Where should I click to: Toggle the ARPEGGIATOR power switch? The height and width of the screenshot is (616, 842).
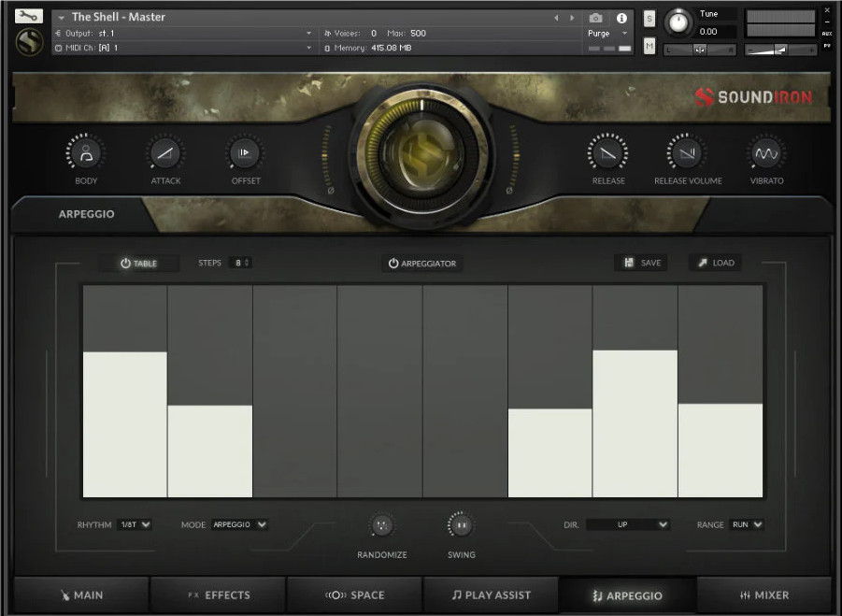pyautogui.click(x=392, y=263)
